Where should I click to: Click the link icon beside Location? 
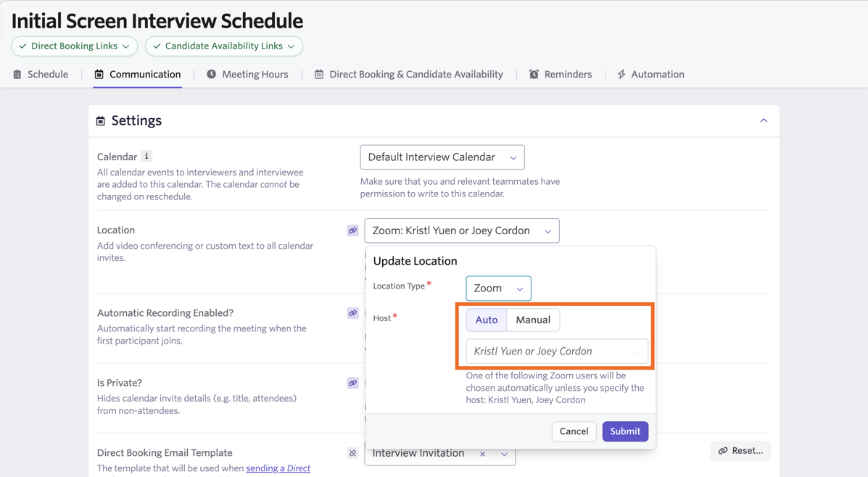coord(352,231)
